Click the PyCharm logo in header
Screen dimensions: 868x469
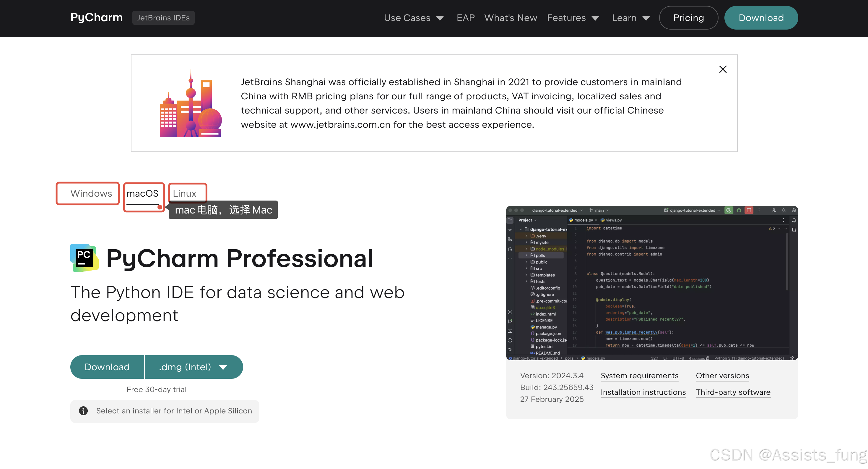(x=96, y=17)
